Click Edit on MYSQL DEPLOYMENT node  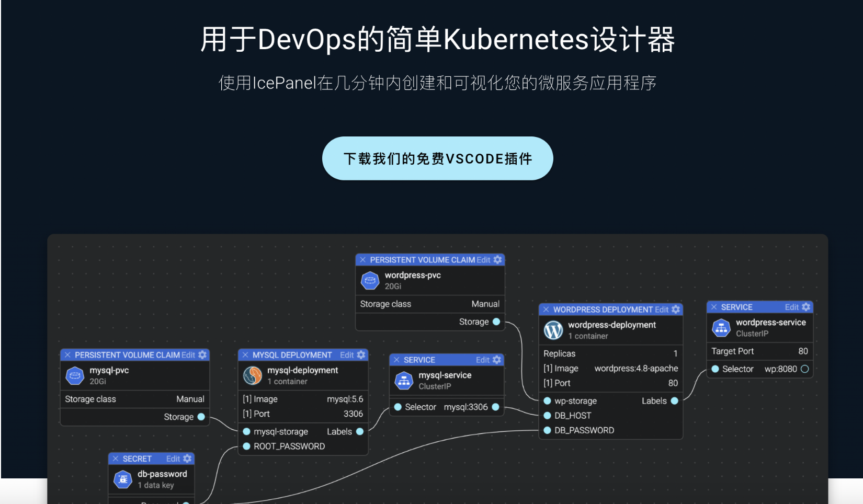[347, 355]
